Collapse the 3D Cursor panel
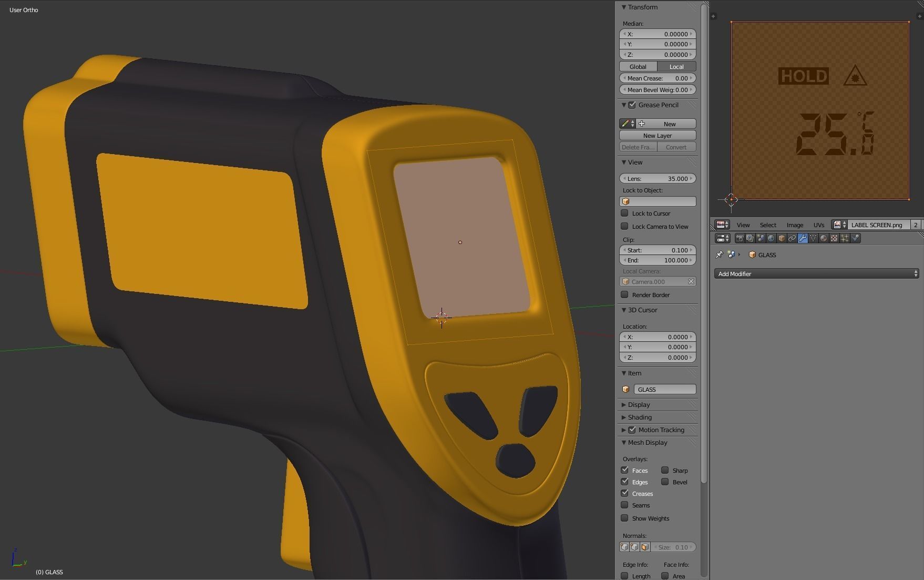The height and width of the screenshot is (580, 924). point(624,310)
